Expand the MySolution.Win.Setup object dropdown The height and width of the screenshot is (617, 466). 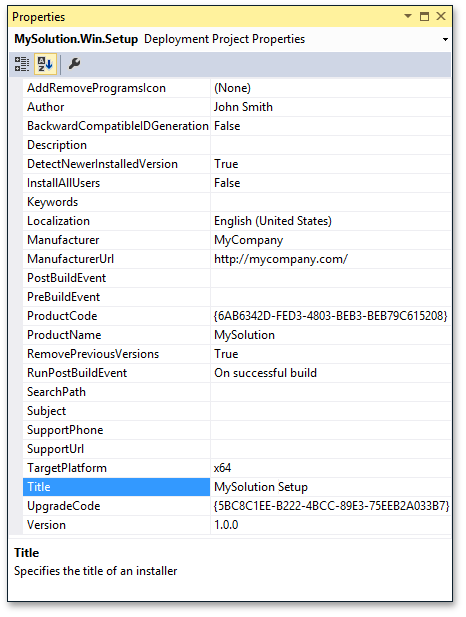click(445, 39)
